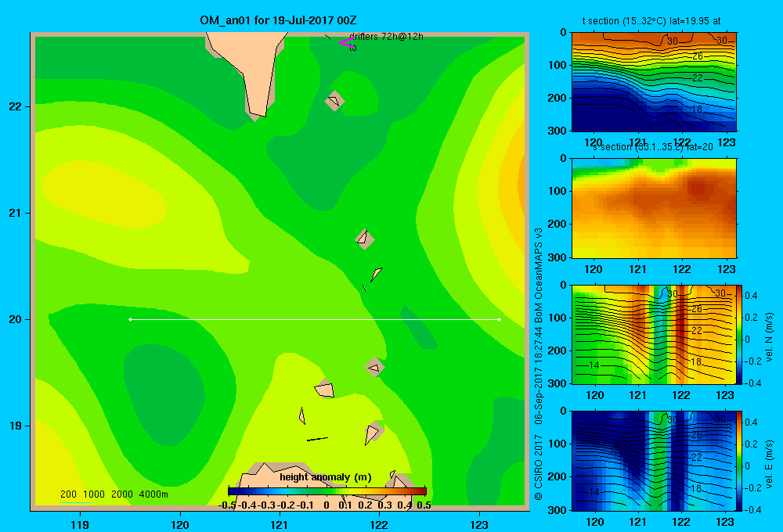The width and height of the screenshot is (783, 532).
Task: Click the 'BoM OceanMAPS v3' vertical text
Action: [x=539, y=275]
